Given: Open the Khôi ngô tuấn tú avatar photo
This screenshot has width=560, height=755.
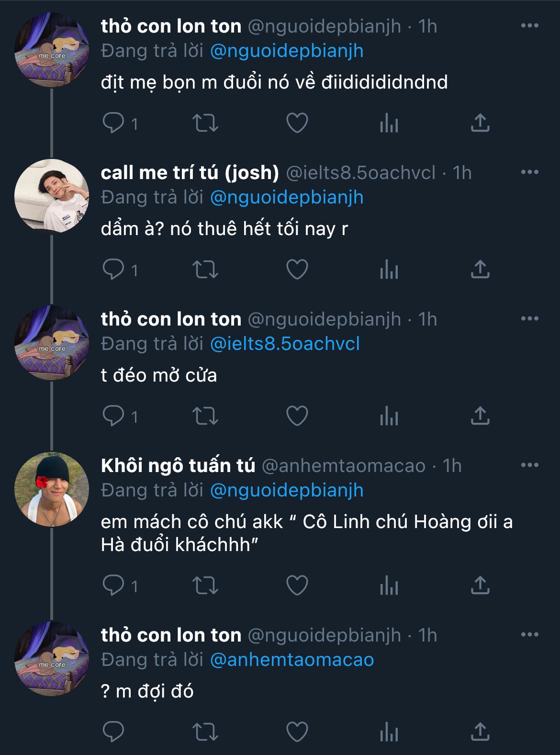Looking at the screenshot, I should point(52,489).
